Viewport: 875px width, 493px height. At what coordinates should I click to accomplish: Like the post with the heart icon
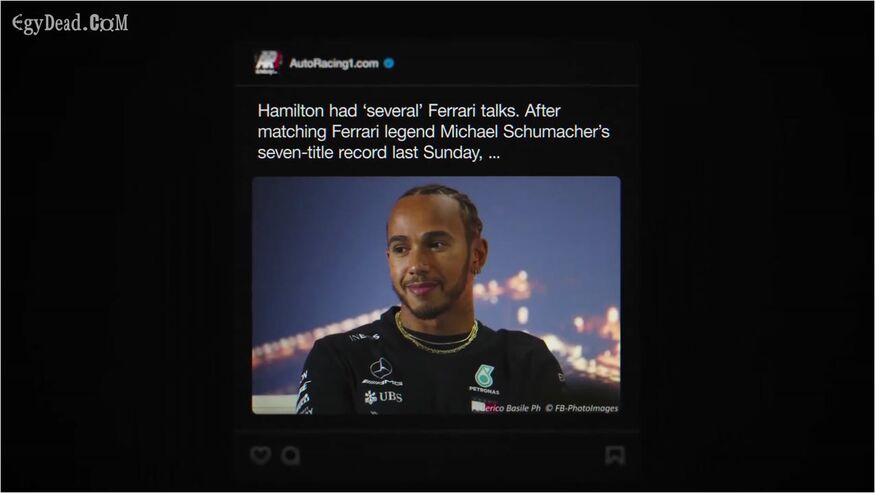[x=260, y=455]
